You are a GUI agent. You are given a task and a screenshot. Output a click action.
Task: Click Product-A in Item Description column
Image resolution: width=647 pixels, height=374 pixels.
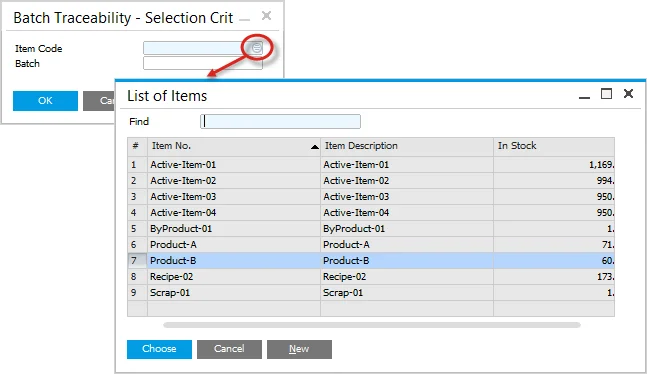pyautogui.click(x=407, y=245)
